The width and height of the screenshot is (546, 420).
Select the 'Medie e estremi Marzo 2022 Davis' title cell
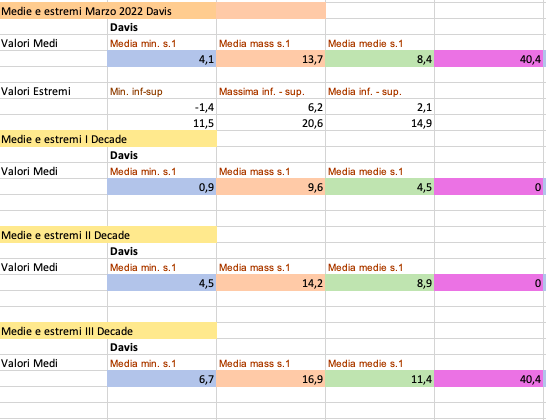coord(108,11)
